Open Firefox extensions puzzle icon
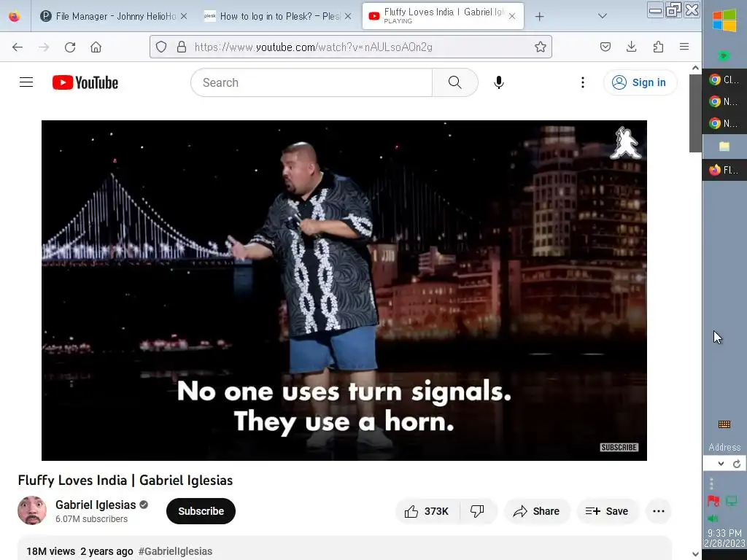 pyautogui.click(x=658, y=47)
